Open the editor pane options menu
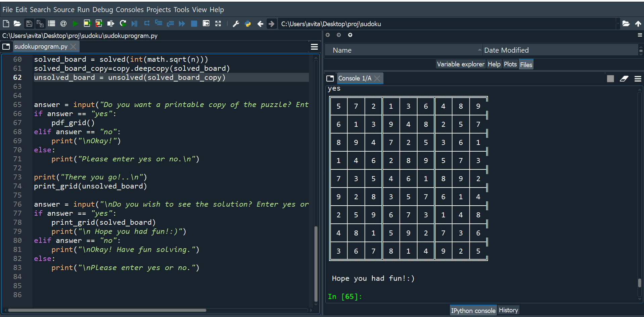 point(314,47)
